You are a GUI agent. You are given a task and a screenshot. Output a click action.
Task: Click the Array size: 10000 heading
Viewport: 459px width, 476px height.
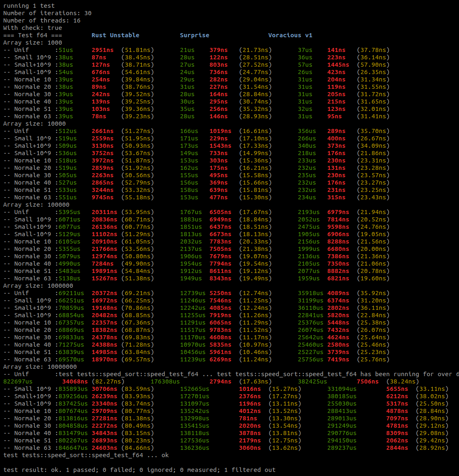click(x=34, y=124)
